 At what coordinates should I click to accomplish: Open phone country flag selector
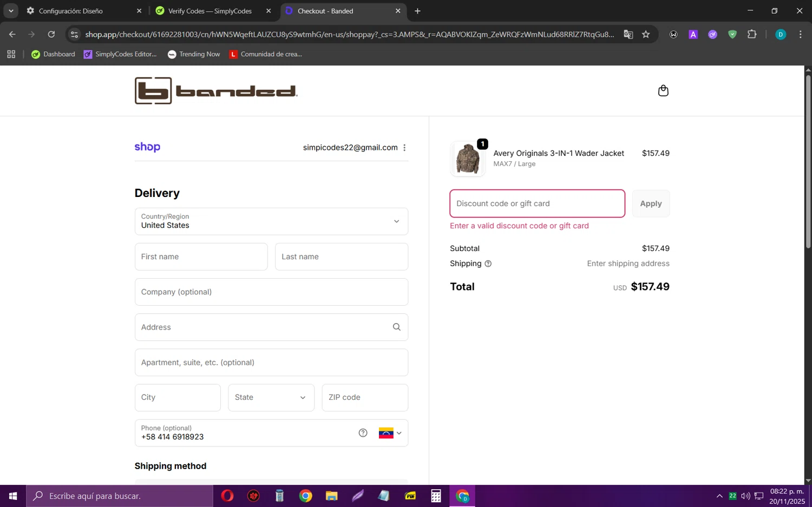pyautogui.click(x=390, y=433)
